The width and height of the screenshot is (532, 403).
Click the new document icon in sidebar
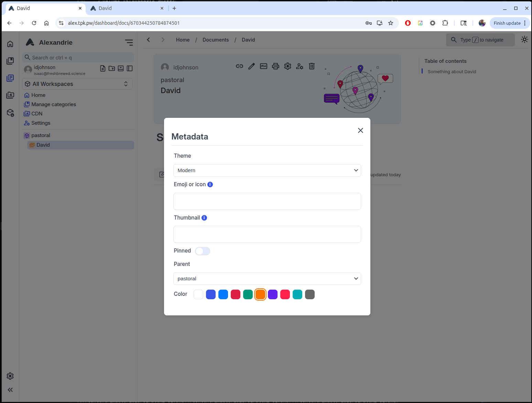[x=103, y=68]
